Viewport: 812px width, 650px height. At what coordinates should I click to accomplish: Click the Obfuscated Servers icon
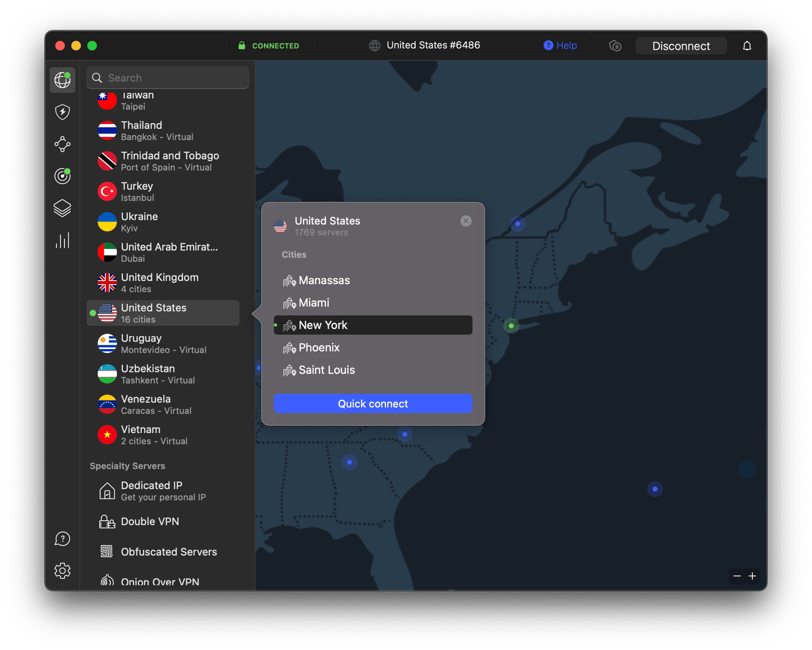107,551
